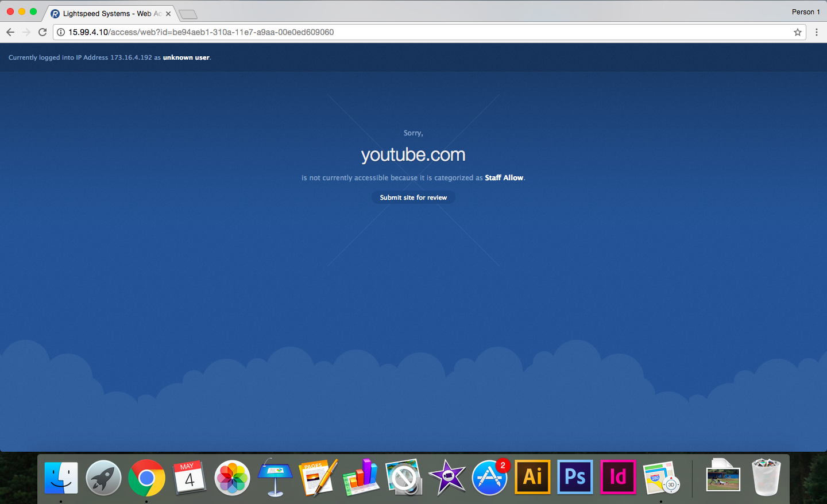The height and width of the screenshot is (504, 827).
Task: Open Photos app in the dock
Action: pos(232,478)
